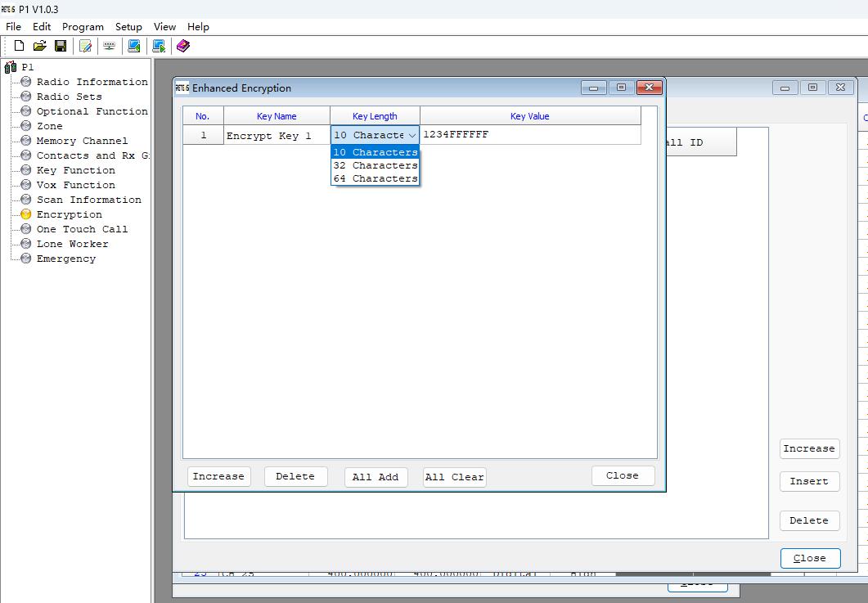Click Increase in the background window

809,448
